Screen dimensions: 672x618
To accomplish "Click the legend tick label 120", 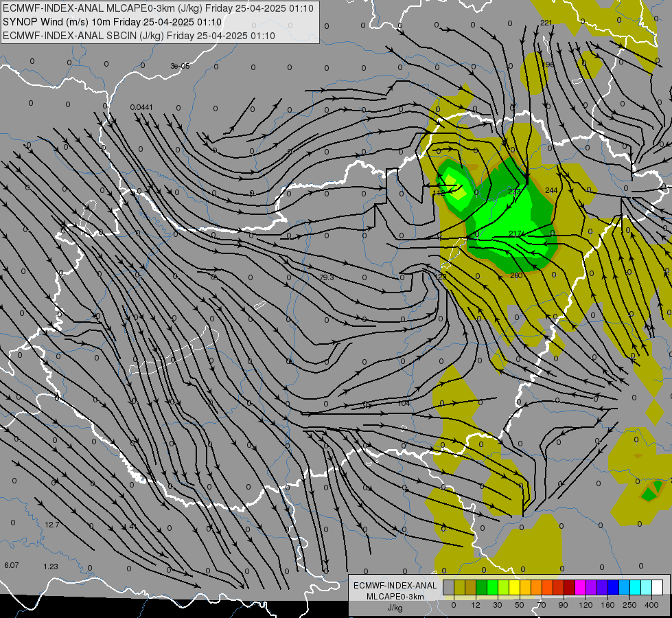I will [x=586, y=605].
